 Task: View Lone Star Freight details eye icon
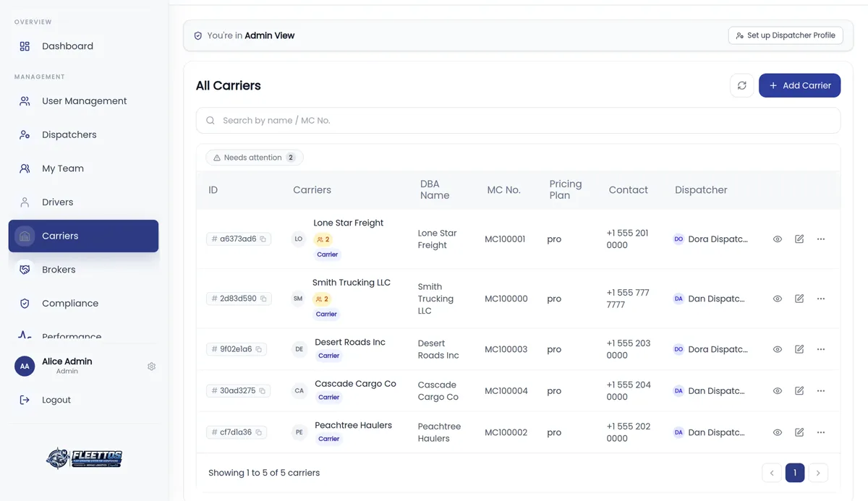778,239
